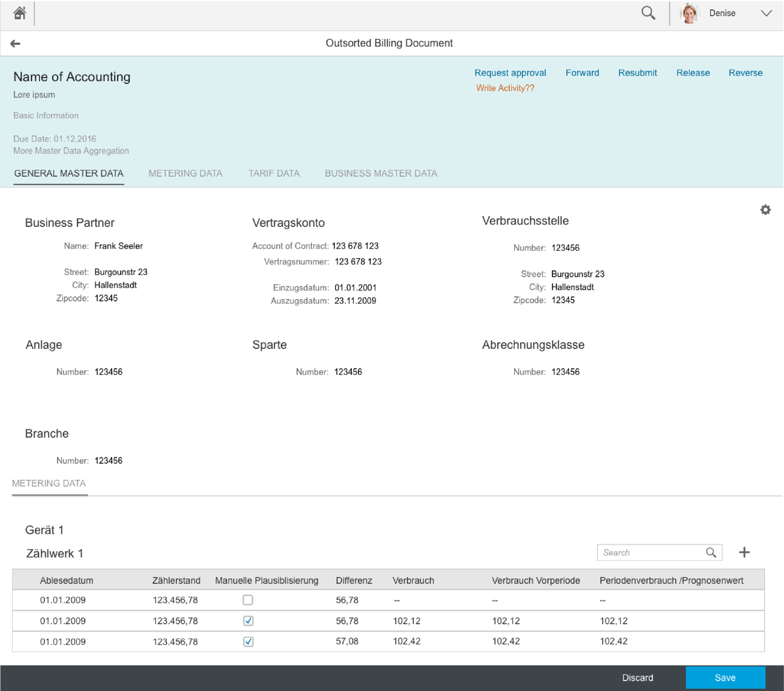Screen dimensions: 784x691
Task: Click the Discard button
Action: 637,678
